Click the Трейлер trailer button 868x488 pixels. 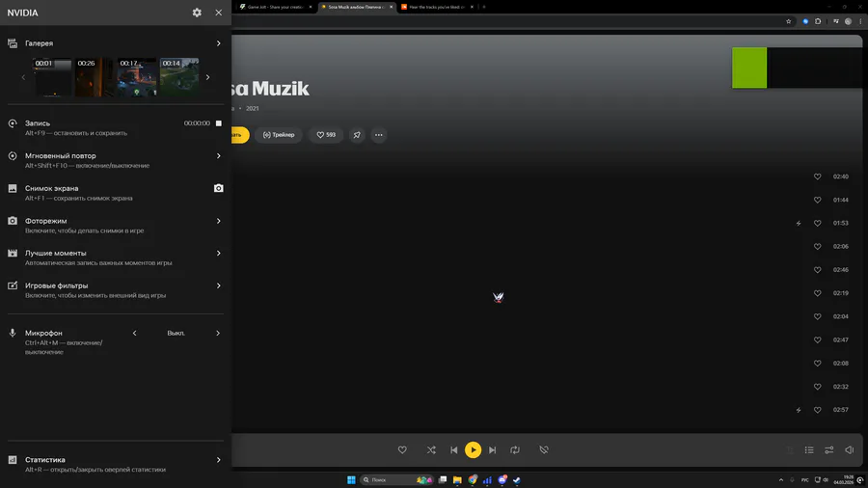279,135
